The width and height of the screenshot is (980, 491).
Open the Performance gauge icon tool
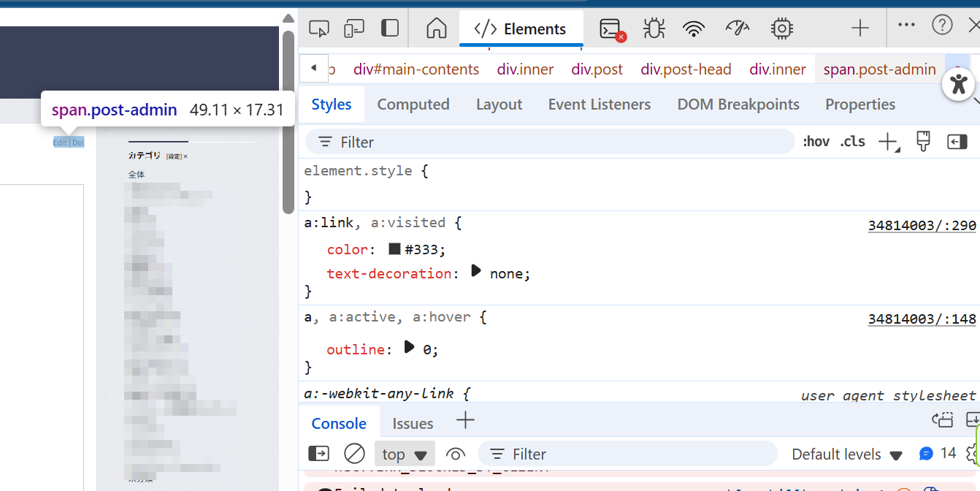[x=738, y=28]
